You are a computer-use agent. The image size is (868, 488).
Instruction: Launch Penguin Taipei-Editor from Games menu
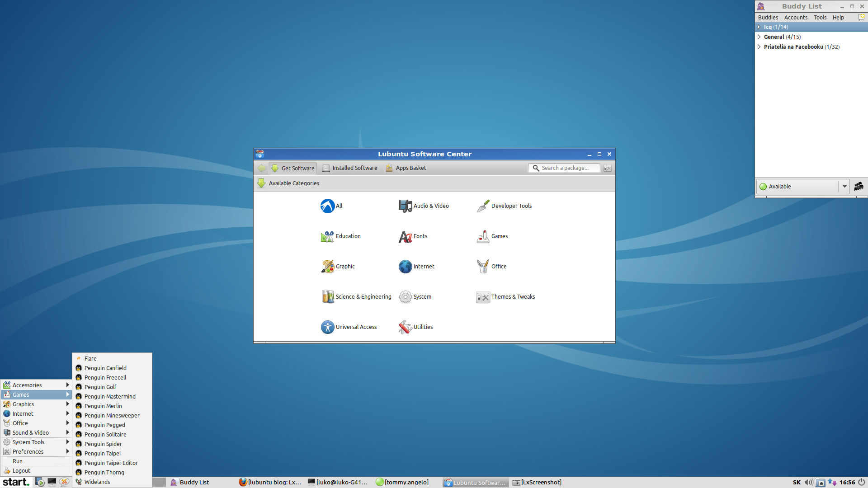112,463
